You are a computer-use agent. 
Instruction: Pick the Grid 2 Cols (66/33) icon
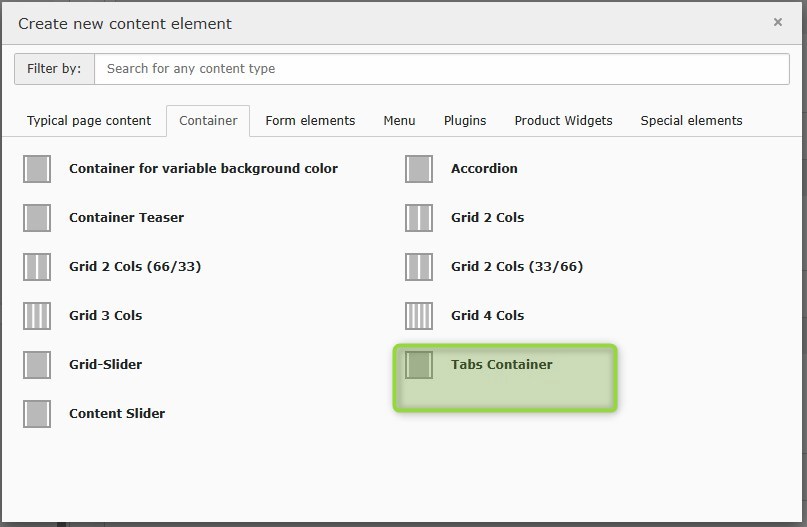tap(37, 267)
